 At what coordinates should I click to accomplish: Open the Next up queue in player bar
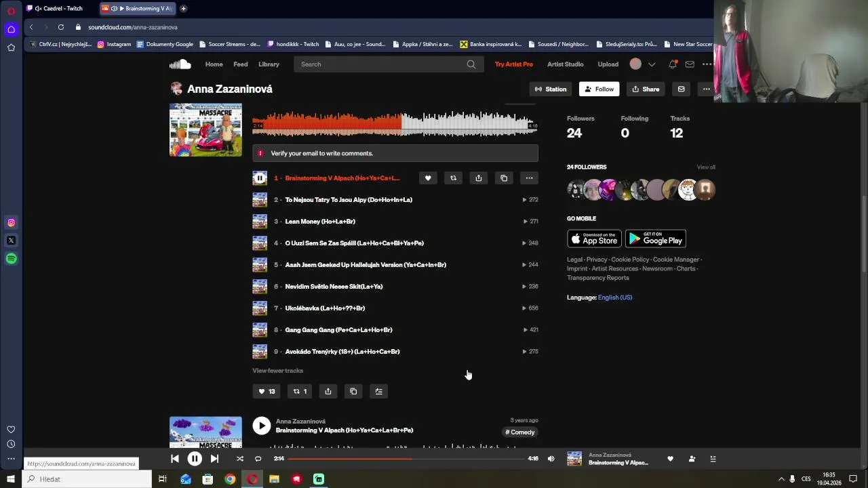[713, 459]
